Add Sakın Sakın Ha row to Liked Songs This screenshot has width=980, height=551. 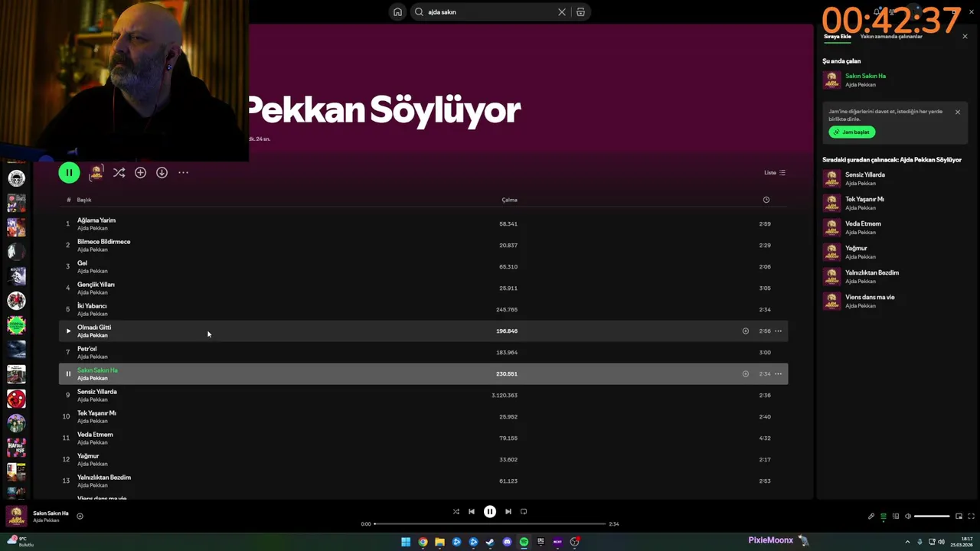click(745, 374)
